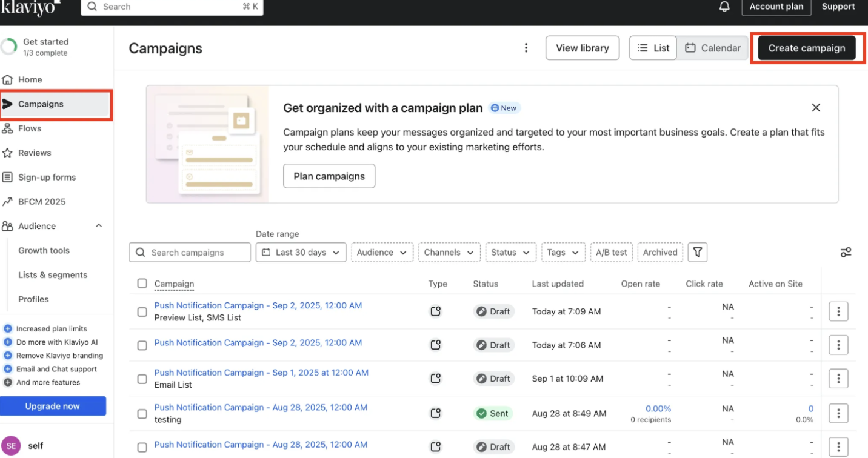Check the Email List campaign row checkbox
Screen dimensions: 868x458
[x=142, y=379]
